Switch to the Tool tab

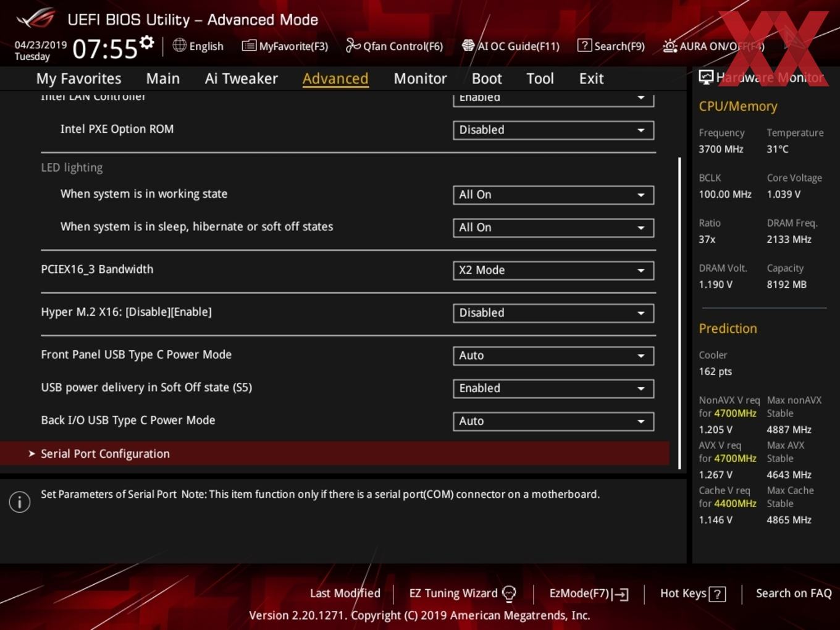[540, 78]
